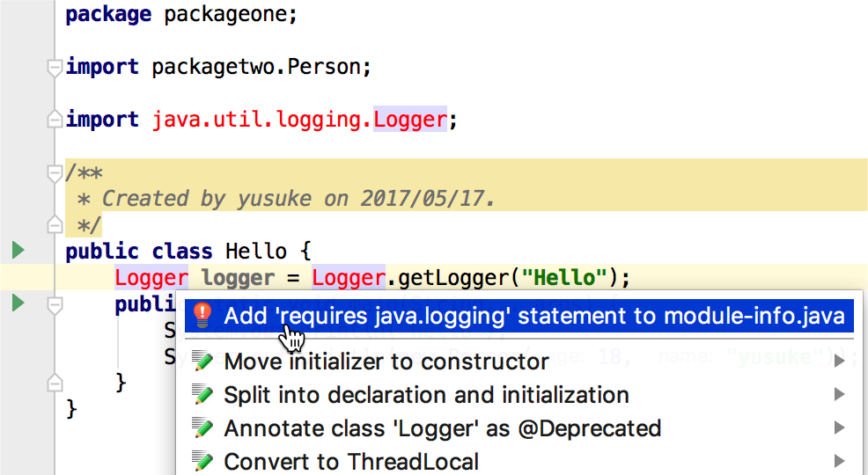Fold the Javadoc comment at its closing marker
The height and width of the screenshot is (475, 868).
coord(55,224)
